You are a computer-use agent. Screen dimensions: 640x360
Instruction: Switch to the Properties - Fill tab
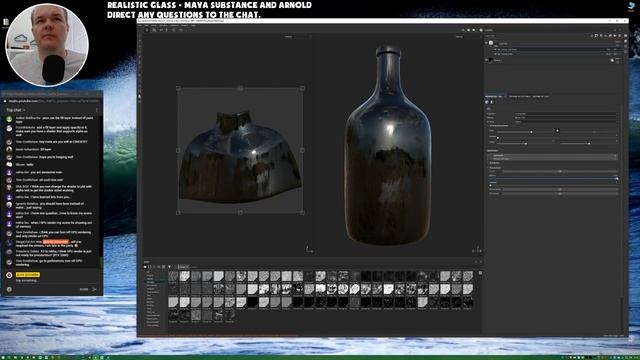(494, 97)
